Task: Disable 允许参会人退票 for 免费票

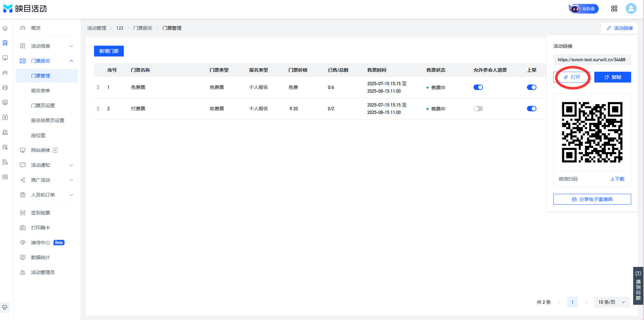Action: [478, 87]
